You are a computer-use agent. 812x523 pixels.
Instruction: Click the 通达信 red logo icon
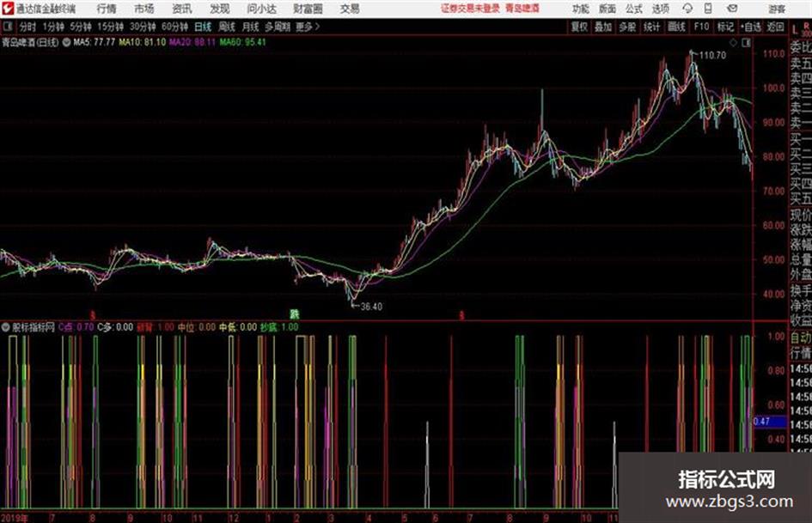click(x=8, y=9)
